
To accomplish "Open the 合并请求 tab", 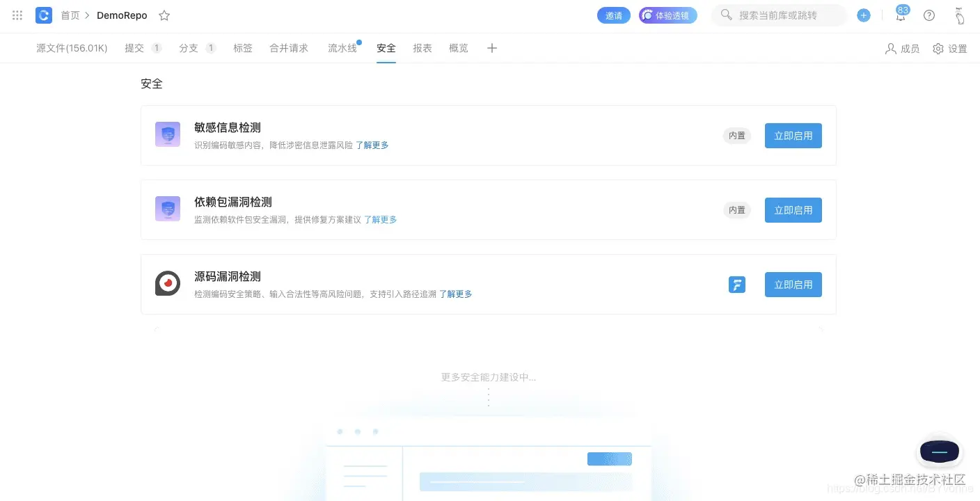I will [289, 48].
